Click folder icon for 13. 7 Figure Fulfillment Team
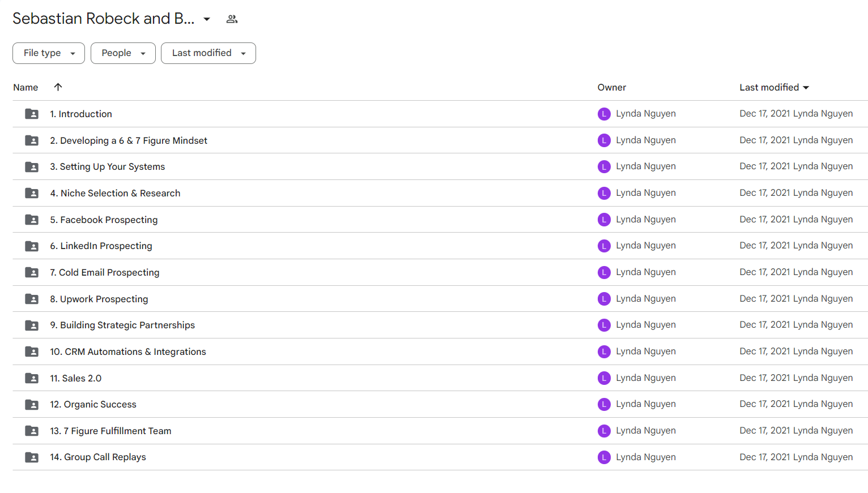The image size is (868, 493). [32, 431]
